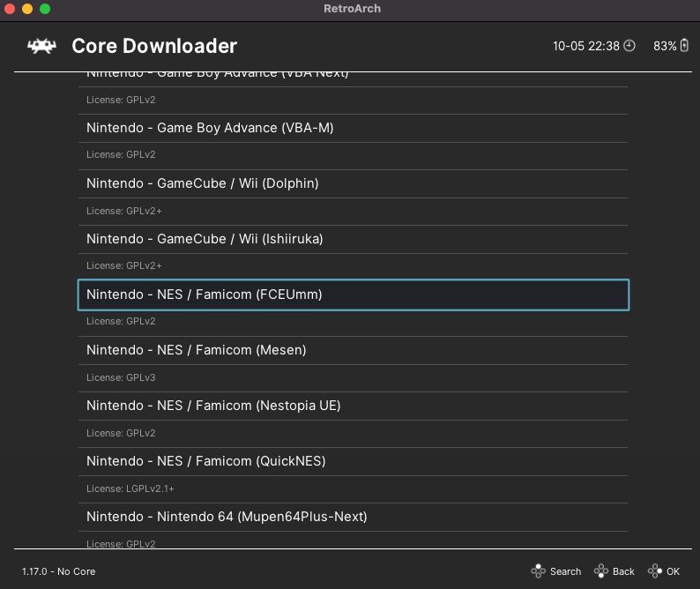The image size is (700, 589).
Task: Click the OK gamepad button icon
Action: [654, 570]
